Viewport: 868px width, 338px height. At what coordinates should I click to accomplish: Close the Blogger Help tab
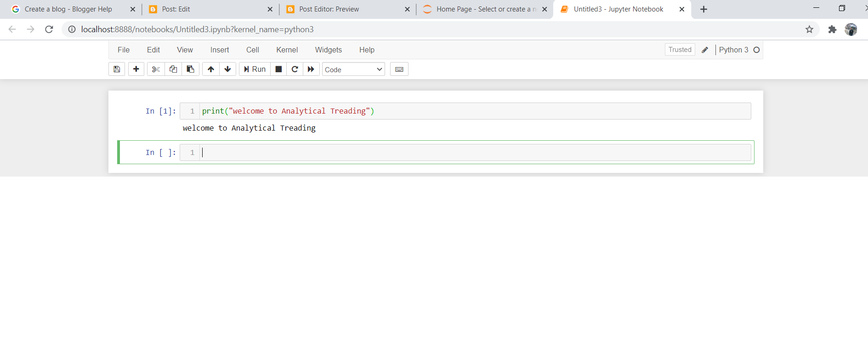pos(133,9)
